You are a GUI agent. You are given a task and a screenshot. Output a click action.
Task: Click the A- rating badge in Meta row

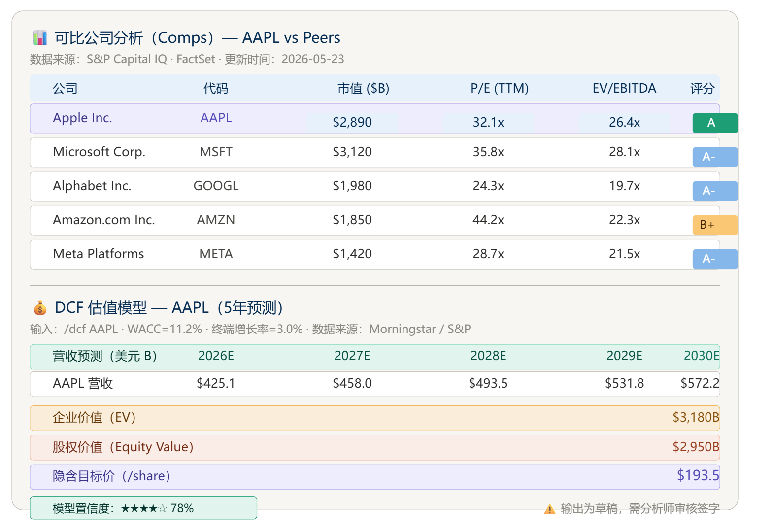(x=715, y=259)
